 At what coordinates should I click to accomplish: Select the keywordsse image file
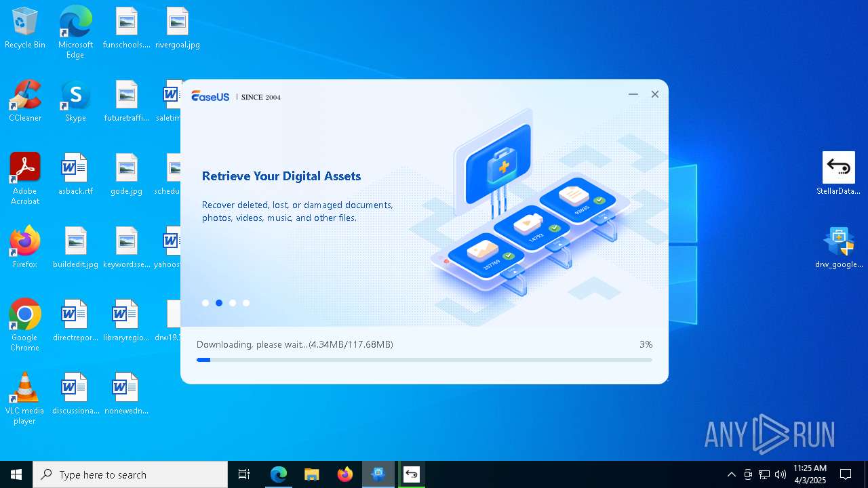(x=127, y=248)
